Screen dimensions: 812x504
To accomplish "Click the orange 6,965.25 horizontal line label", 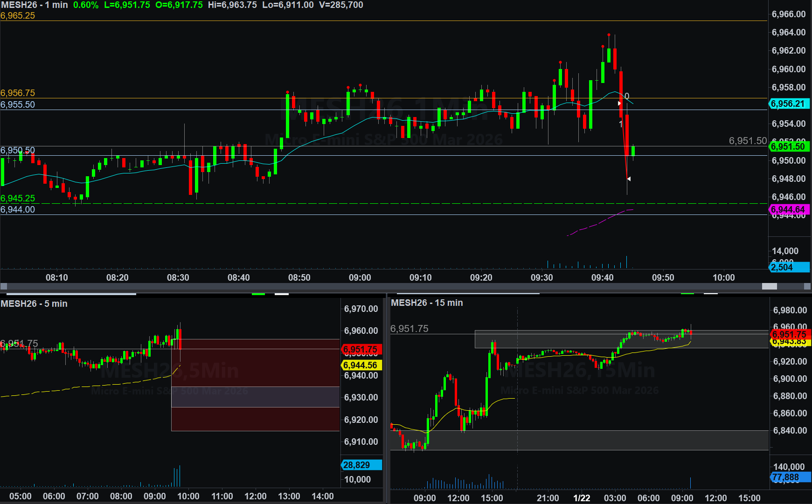I will pos(18,15).
